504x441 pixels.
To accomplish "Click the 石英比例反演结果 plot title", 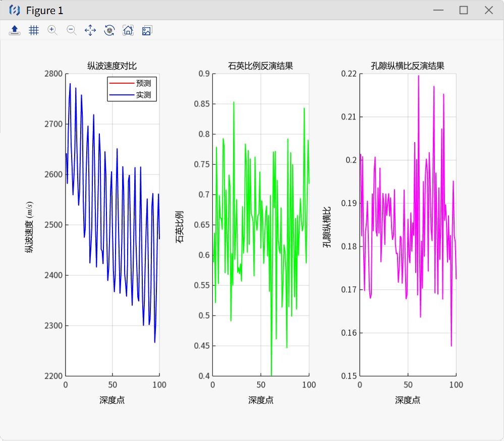I will pyautogui.click(x=260, y=66).
